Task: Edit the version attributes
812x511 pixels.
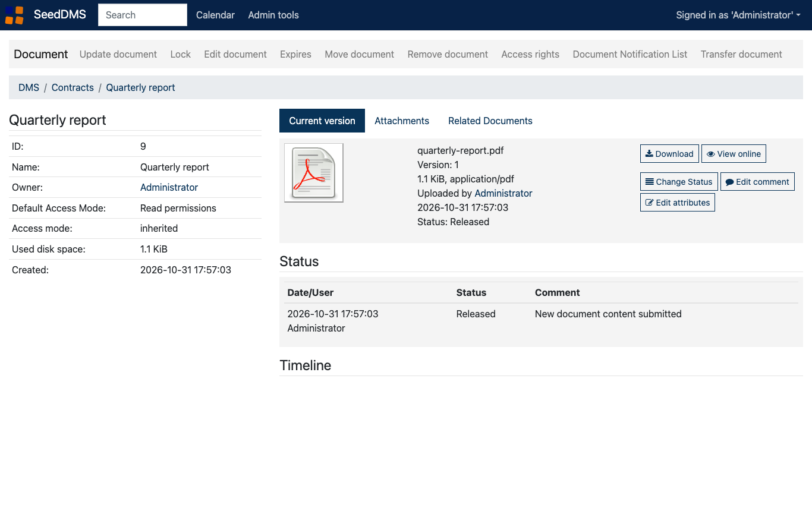Action: (x=678, y=203)
